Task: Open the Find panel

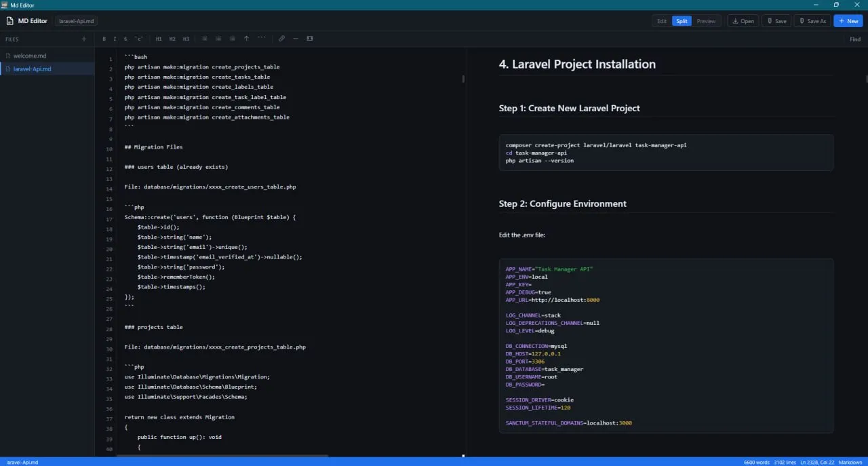Action: (x=855, y=39)
